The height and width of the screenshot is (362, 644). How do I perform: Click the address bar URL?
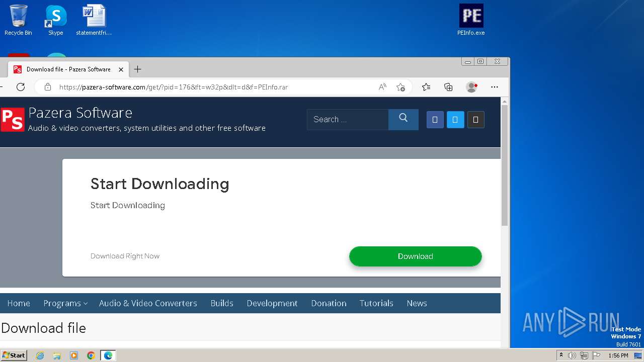[x=174, y=87]
